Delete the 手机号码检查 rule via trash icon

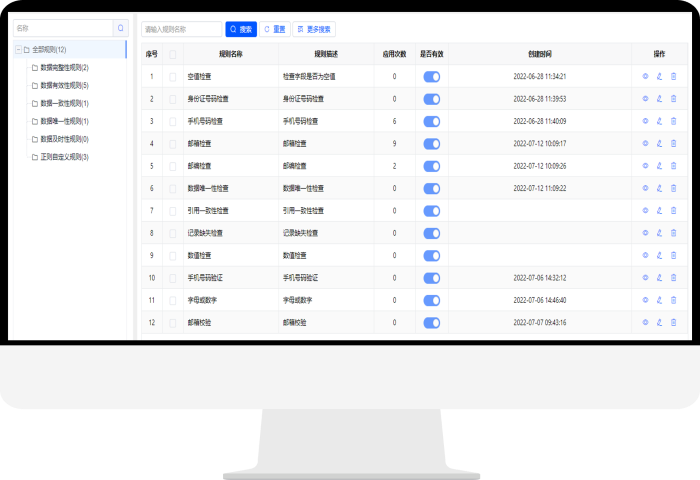click(x=673, y=121)
